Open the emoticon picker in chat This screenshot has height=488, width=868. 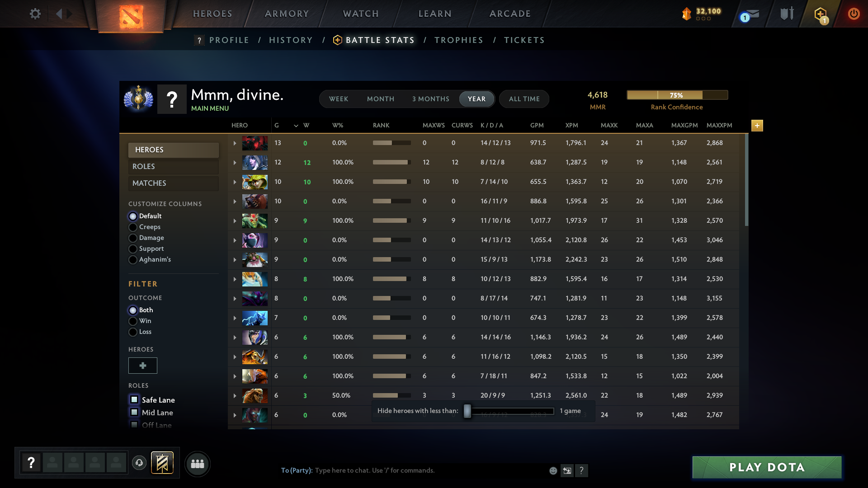[x=553, y=470]
